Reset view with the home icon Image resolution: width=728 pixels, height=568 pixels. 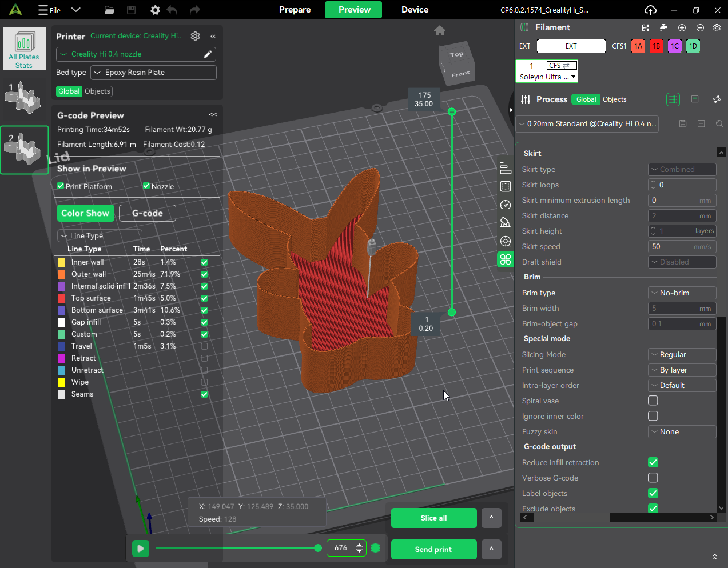click(440, 30)
